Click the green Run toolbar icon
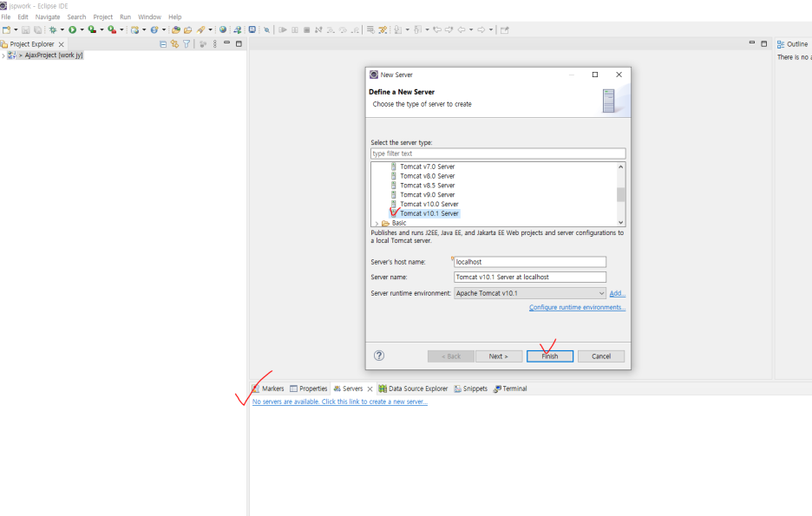Image resolution: width=812 pixels, height=516 pixels. 73,30
